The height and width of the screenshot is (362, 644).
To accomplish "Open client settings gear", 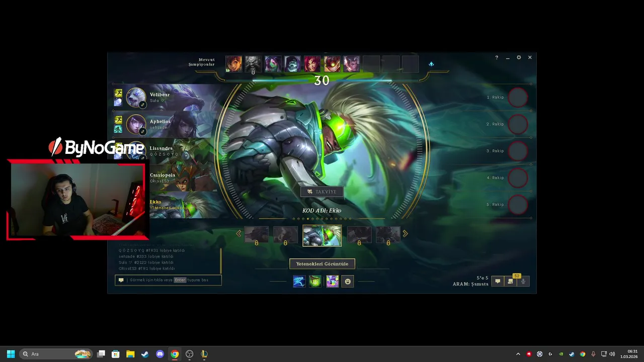I will click(519, 57).
